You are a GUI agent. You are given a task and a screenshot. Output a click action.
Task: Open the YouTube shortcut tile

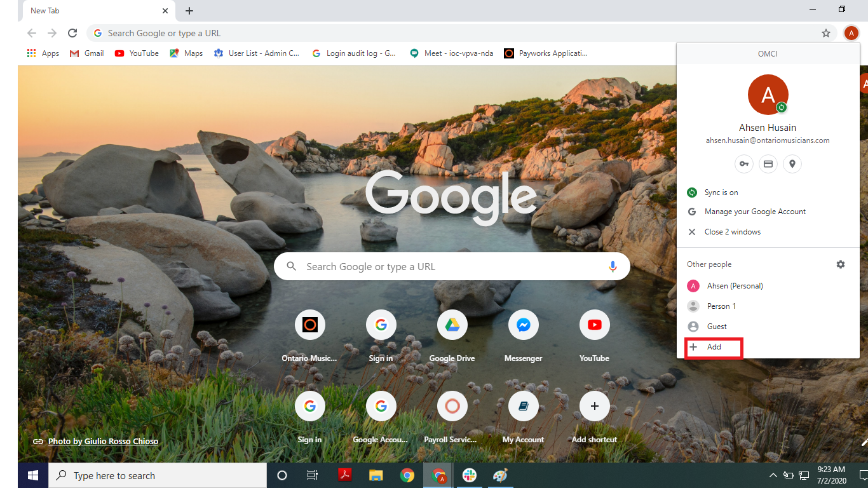pos(594,335)
